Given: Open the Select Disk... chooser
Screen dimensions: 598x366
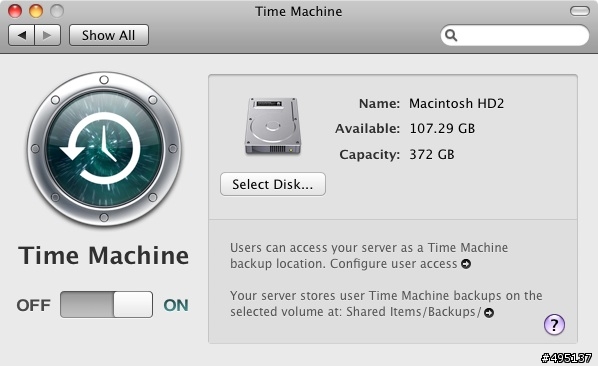Looking at the screenshot, I should click(x=273, y=184).
